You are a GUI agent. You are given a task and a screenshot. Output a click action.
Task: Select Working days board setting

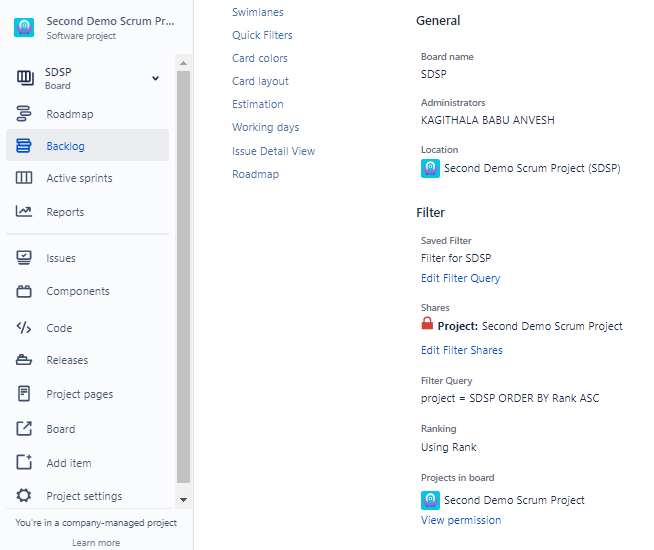[266, 127]
